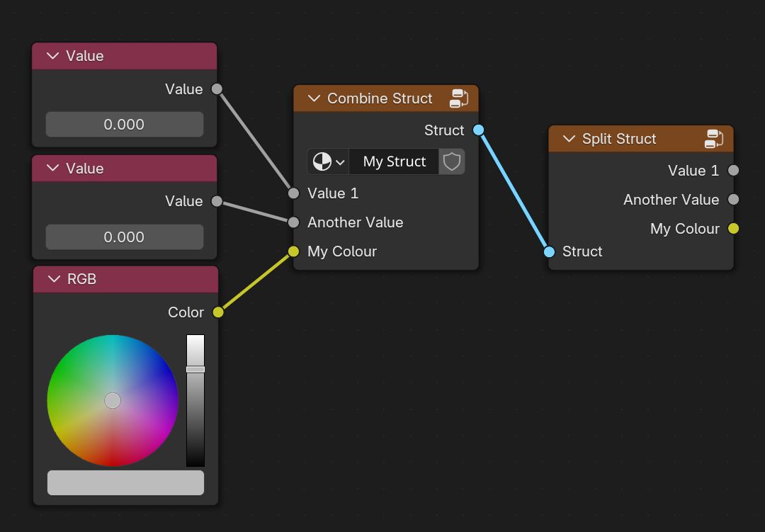Click the Combine Struct node header icon
Viewport: 765px width, 532px height.
(x=458, y=98)
